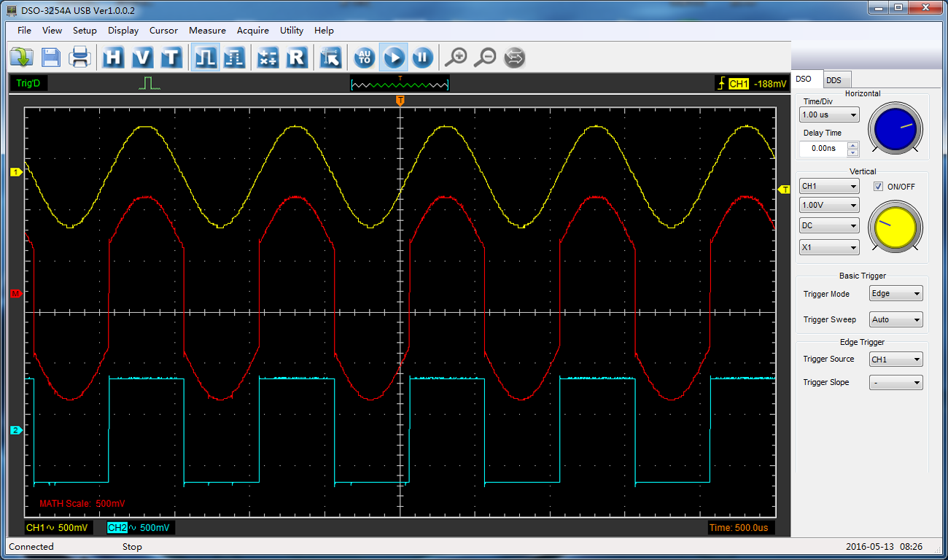948x560 pixels.
Task: Click the blue horizontal timebase knob
Action: [x=894, y=128]
